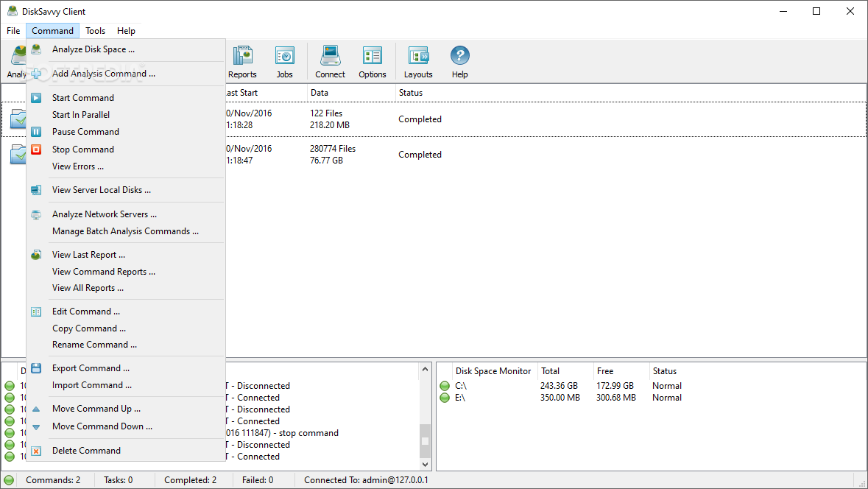Viewport: 868px width, 489px height.
Task: Click the Edit Command icon
Action: tap(36, 312)
